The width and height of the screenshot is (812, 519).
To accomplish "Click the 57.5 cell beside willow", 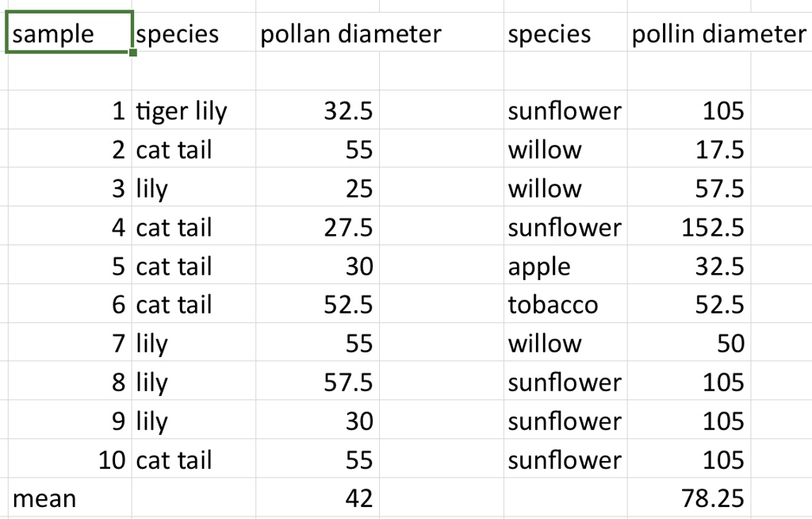I will 689,187.
